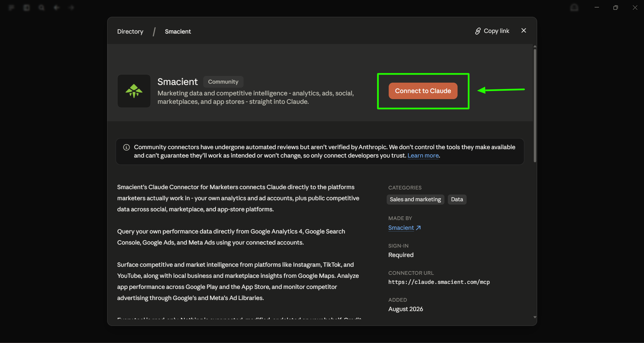The image size is (644, 343).
Task: Click the dialog's vertical scrollbar thumb
Action: click(535, 105)
